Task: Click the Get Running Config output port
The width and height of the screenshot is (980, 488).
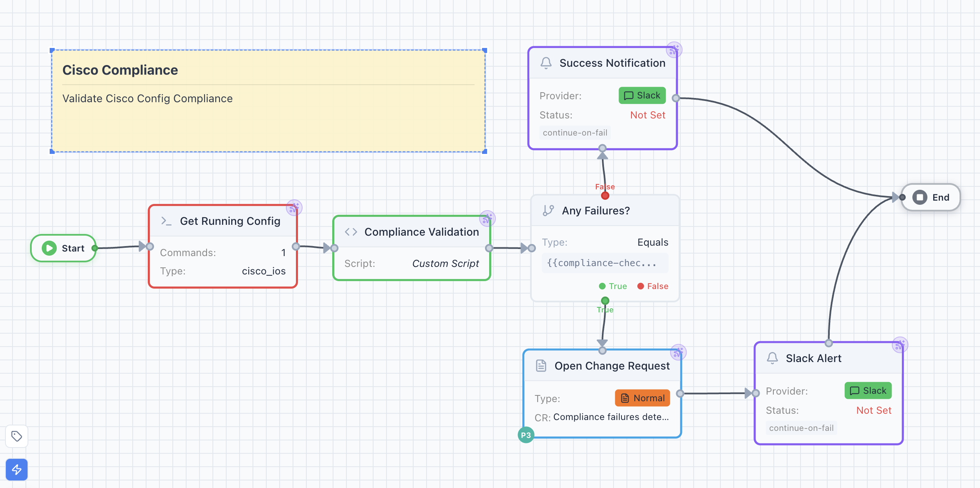Action: 296,247
